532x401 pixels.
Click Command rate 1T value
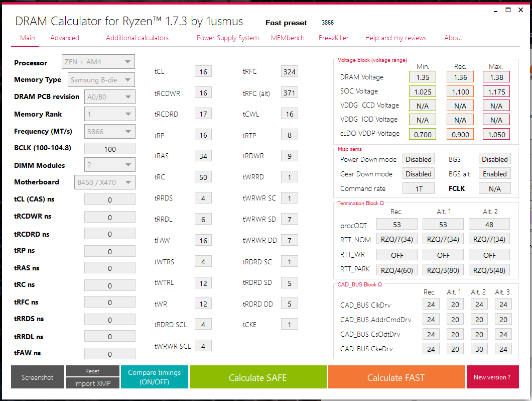click(419, 188)
